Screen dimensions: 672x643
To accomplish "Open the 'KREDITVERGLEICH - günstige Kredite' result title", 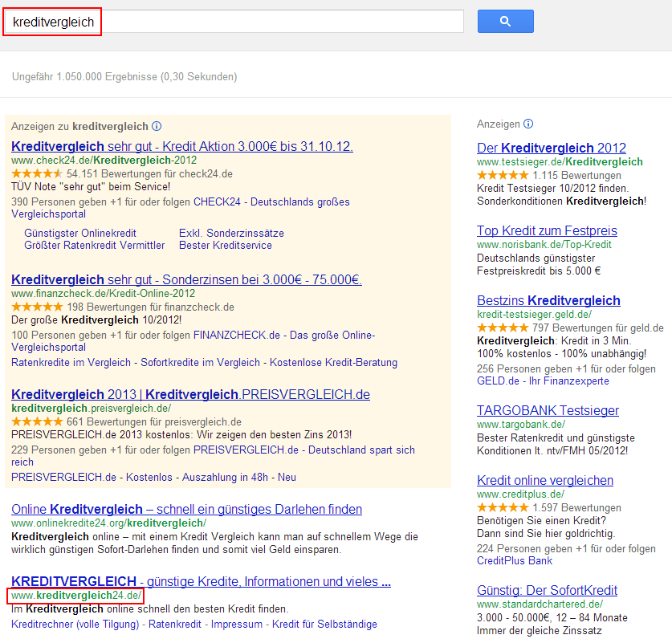I will tap(201, 581).
